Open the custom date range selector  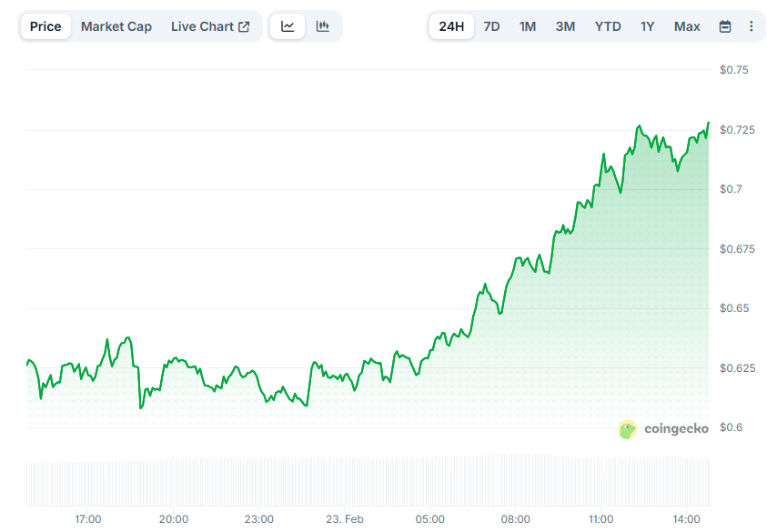click(724, 26)
